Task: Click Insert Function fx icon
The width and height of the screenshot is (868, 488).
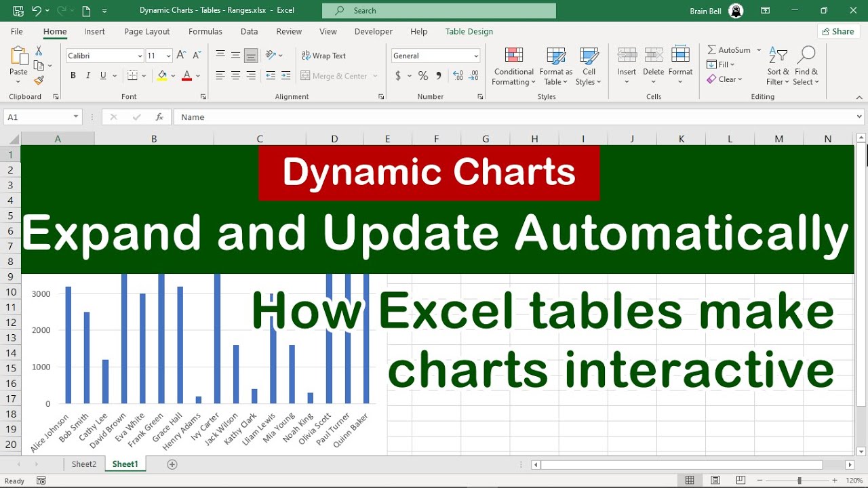Action: [x=159, y=117]
